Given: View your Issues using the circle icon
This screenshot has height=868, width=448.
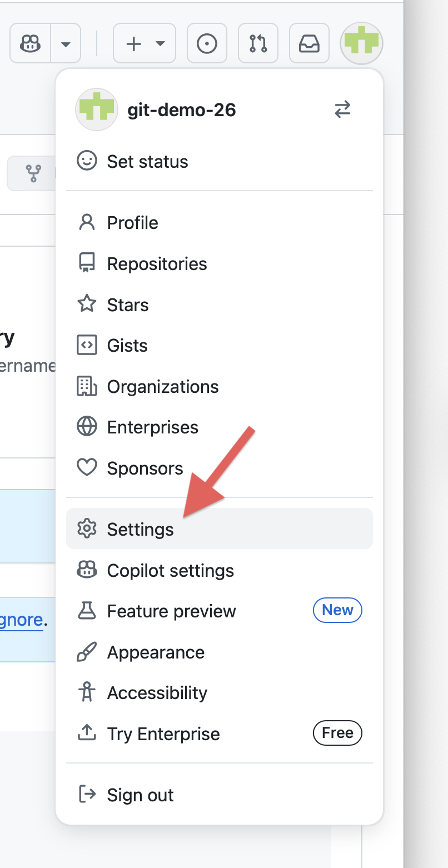Looking at the screenshot, I should [207, 43].
